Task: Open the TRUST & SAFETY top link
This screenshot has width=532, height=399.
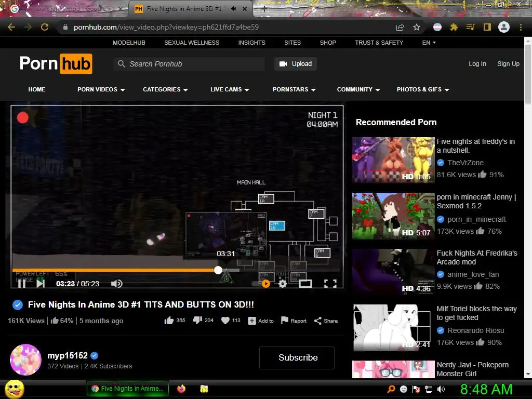Action: (x=379, y=43)
